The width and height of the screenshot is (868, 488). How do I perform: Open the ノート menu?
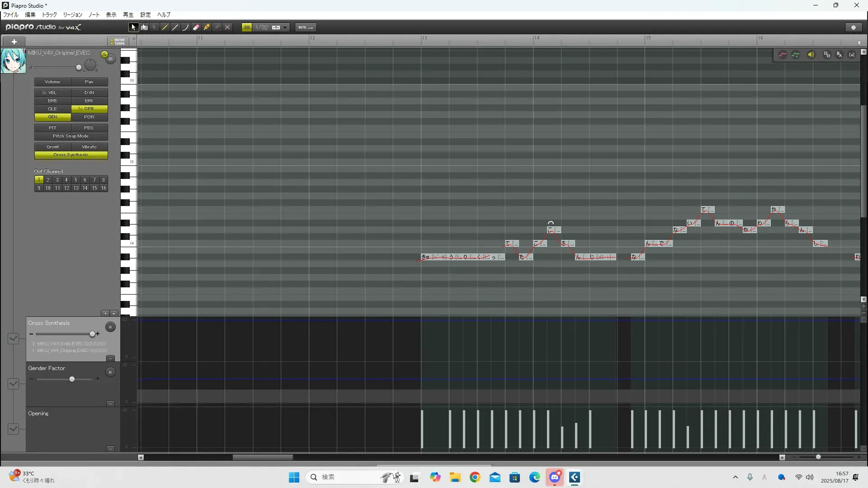(x=94, y=15)
